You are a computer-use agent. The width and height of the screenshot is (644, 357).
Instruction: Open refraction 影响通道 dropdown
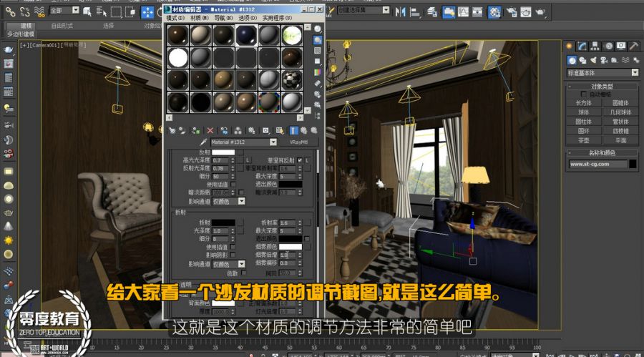[x=242, y=264]
